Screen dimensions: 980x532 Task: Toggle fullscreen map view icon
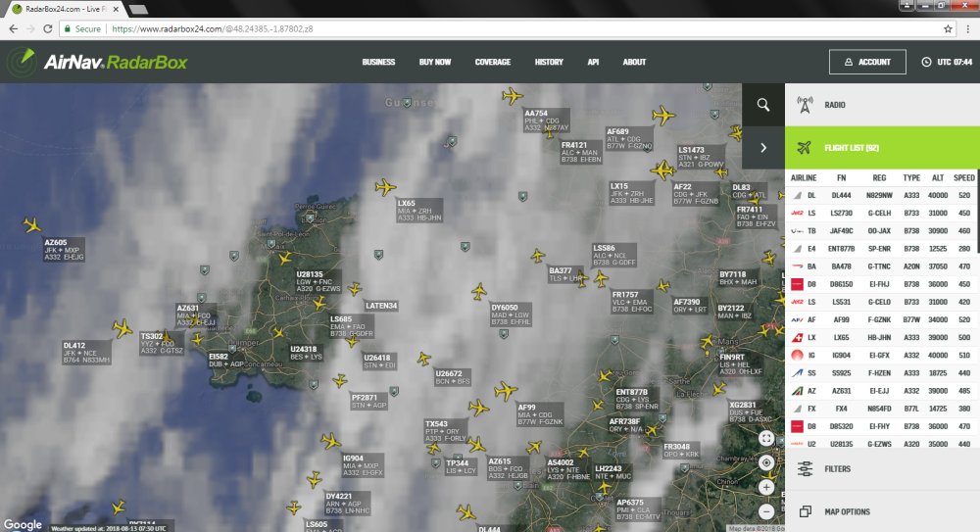tap(766, 438)
